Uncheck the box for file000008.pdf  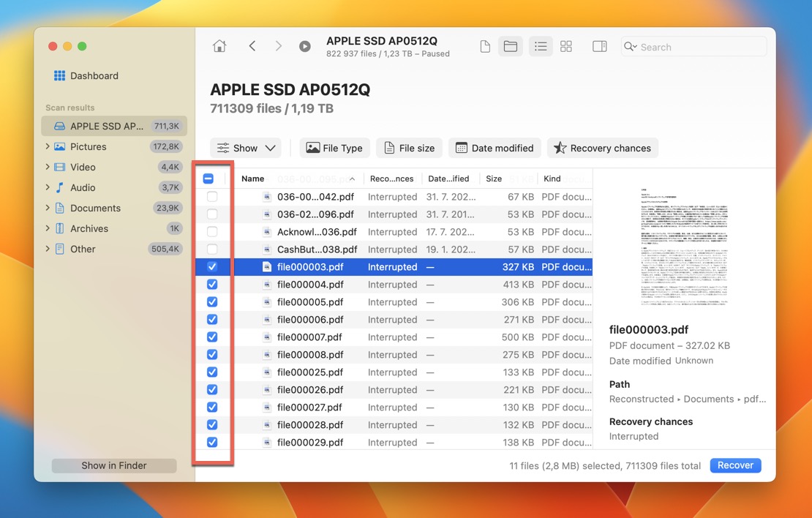pyautogui.click(x=212, y=354)
